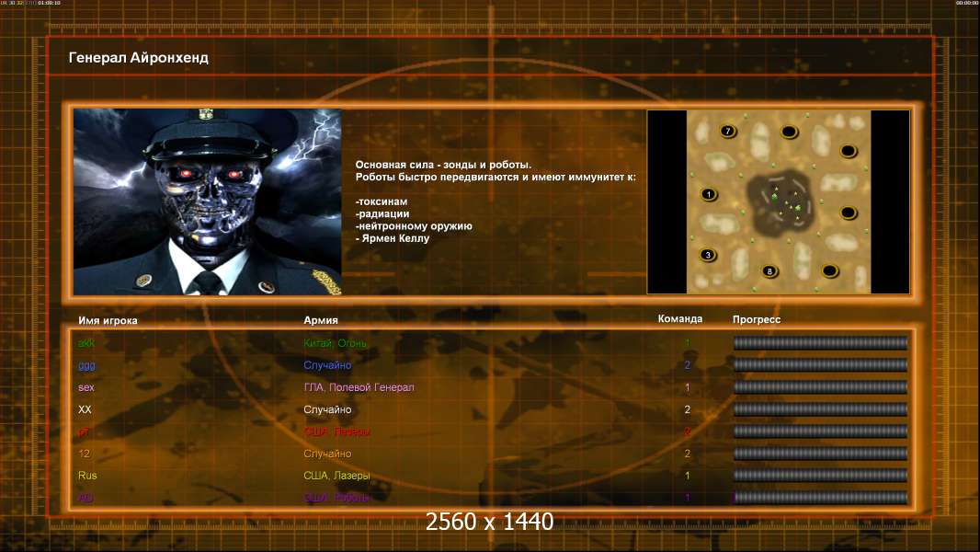This screenshot has width=980, height=552.
Task: Click start position marker 3 on minimap
Action: (708, 255)
